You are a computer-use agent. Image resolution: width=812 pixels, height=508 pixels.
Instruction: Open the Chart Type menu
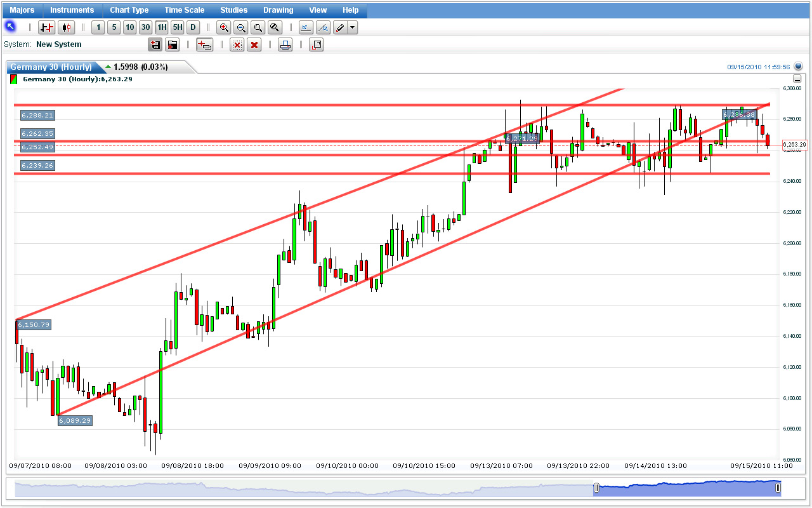coord(129,10)
